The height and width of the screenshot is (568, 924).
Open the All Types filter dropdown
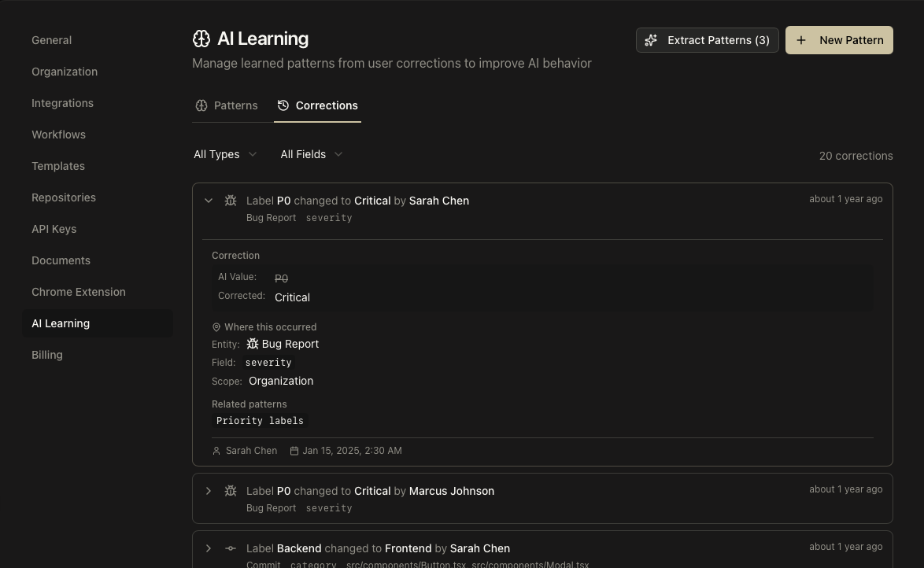pos(225,154)
